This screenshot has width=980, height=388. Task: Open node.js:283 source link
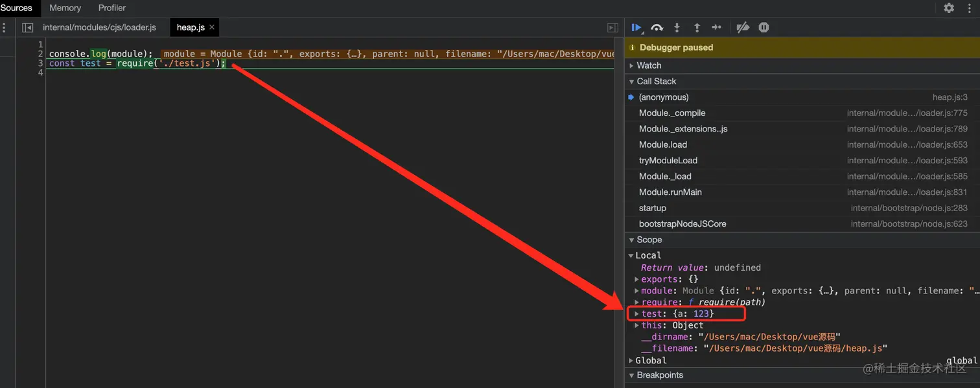click(x=909, y=208)
